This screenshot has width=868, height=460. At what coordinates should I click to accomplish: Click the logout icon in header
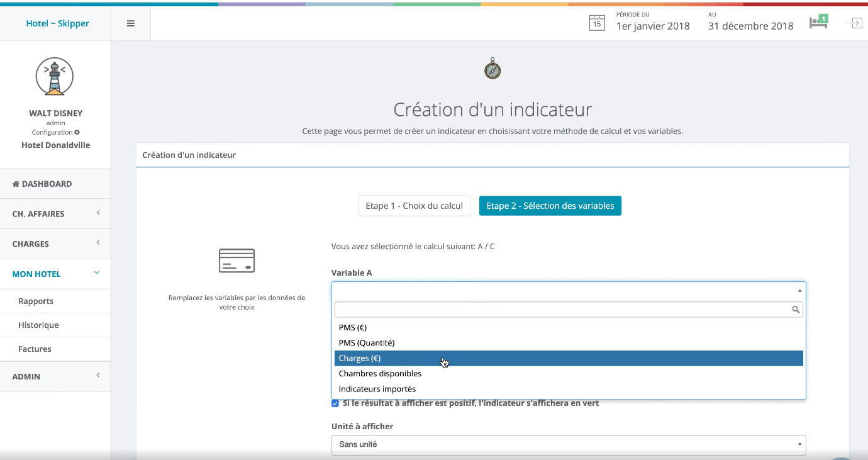(855, 23)
